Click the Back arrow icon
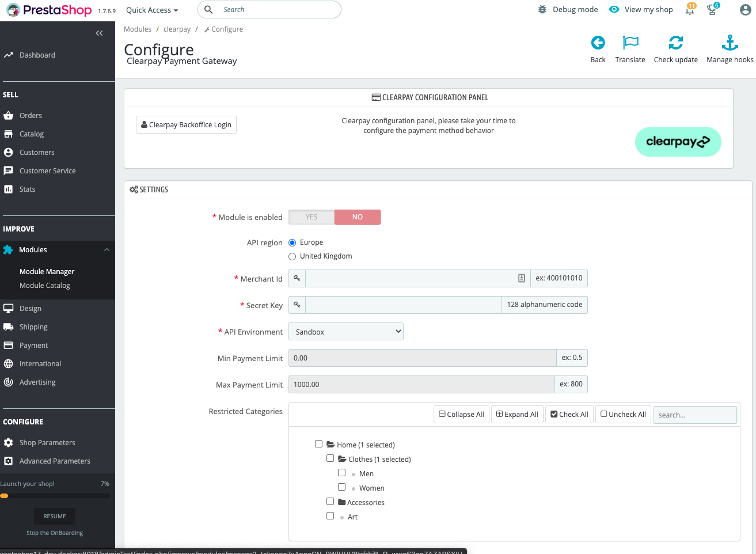The image size is (756, 554). pos(598,43)
